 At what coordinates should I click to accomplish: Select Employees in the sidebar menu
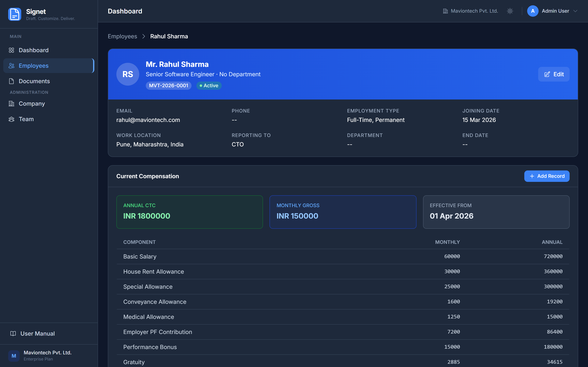33,66
